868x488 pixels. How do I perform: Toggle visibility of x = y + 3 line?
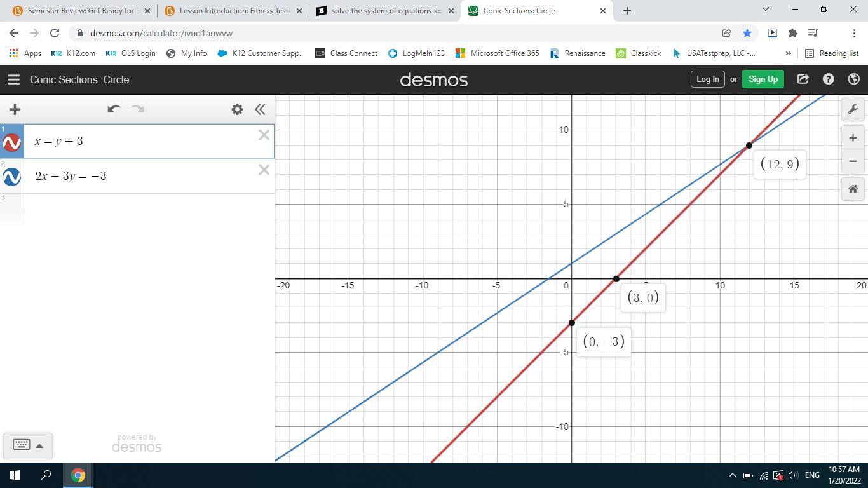point(12,142)
